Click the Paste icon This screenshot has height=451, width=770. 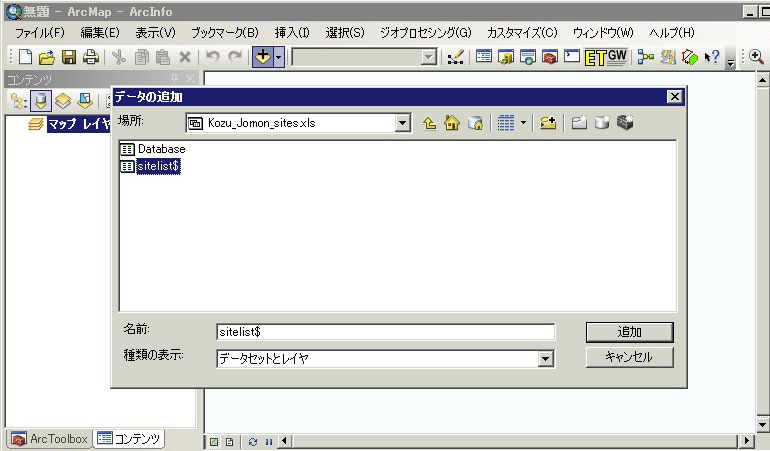pyautogui.click(x=163, y=57)
